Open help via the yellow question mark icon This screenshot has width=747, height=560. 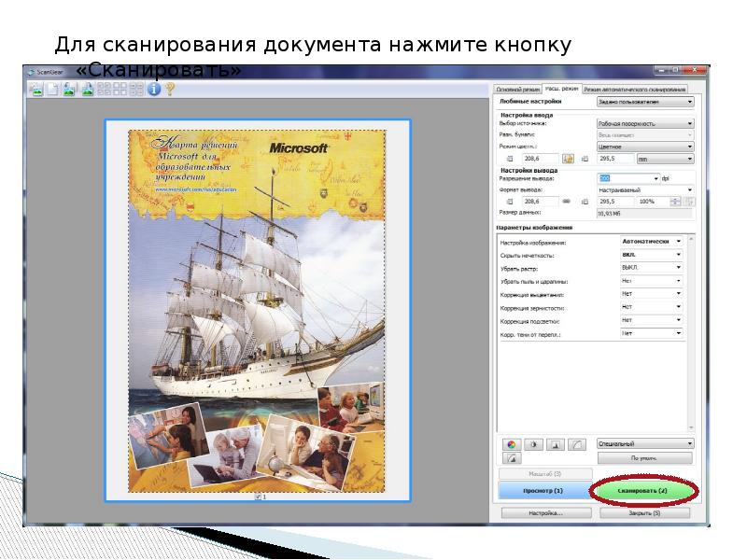click(x=170, y=89)
